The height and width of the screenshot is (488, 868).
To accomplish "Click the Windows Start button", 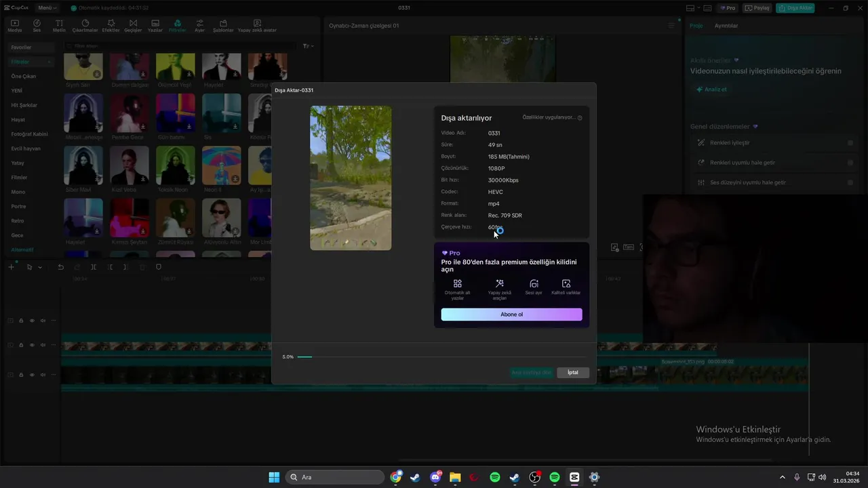I will pos(274,477).
